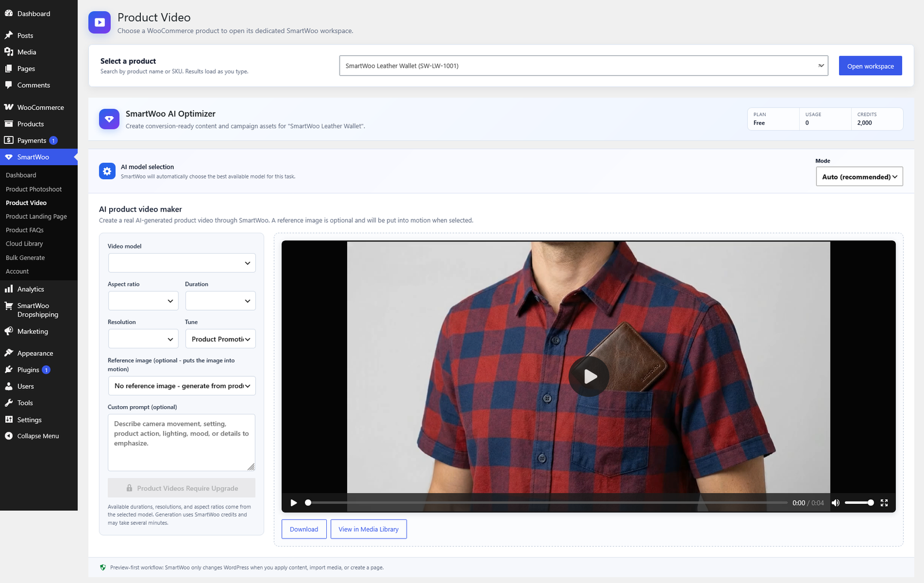Click the Dashboard speedometer icon

click(9, 13)
